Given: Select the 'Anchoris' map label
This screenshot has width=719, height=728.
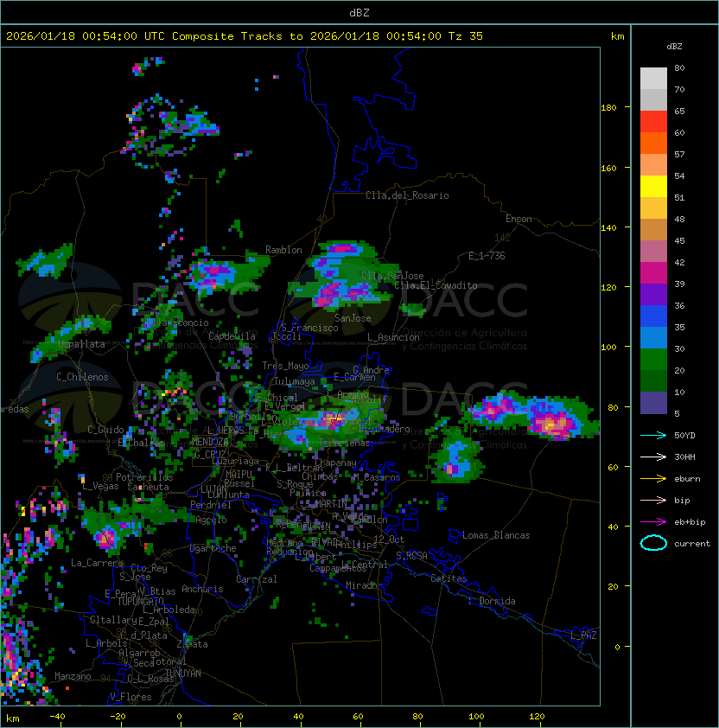Looking at the screenshot, I should (202, 589).
